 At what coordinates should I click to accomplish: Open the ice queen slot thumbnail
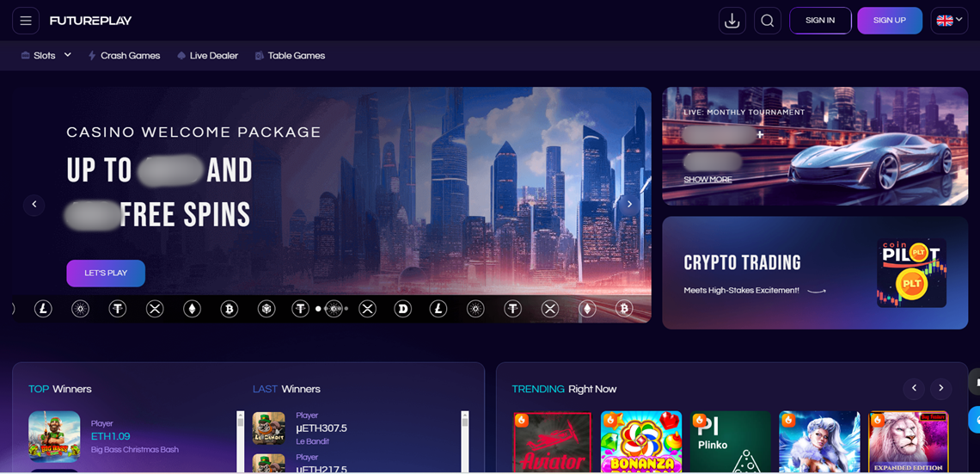click(x=820, y=441)
